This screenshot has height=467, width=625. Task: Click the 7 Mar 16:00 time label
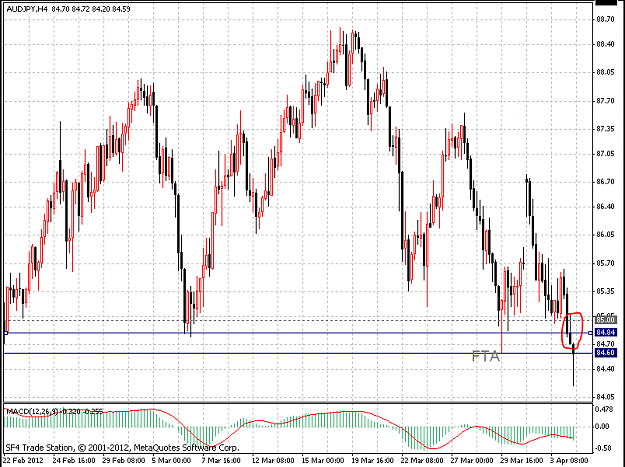(x=222, y=461)
